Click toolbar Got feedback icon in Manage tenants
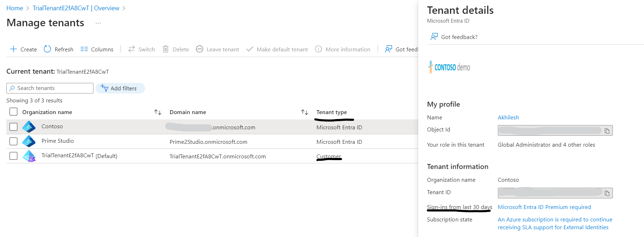 389,49
